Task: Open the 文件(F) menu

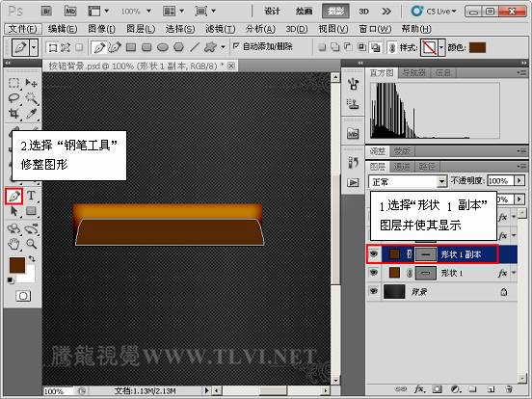Action: [x=22, y=29]
